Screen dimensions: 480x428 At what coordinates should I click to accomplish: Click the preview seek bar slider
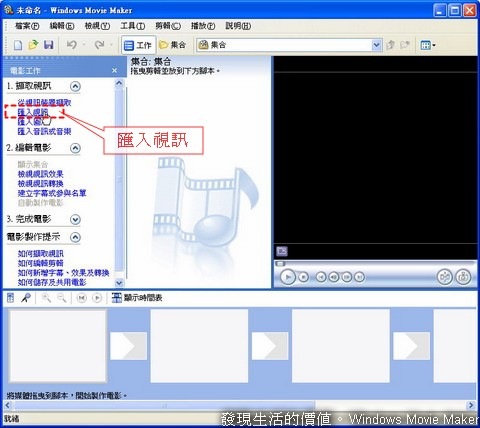pos(280,264)
